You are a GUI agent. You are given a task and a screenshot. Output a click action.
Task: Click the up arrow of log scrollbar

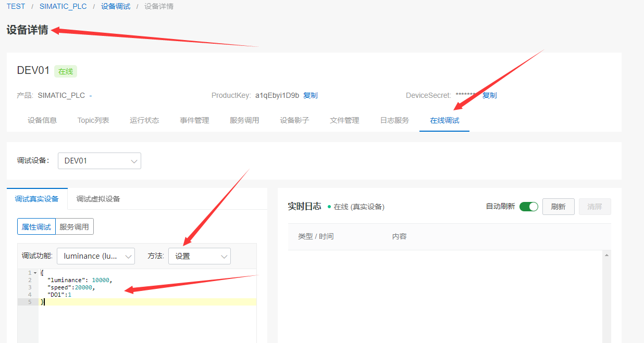click(606, 255)
